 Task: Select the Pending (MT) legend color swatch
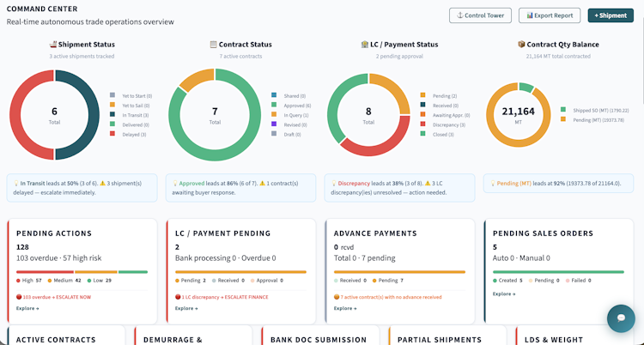tap(563, 119)
